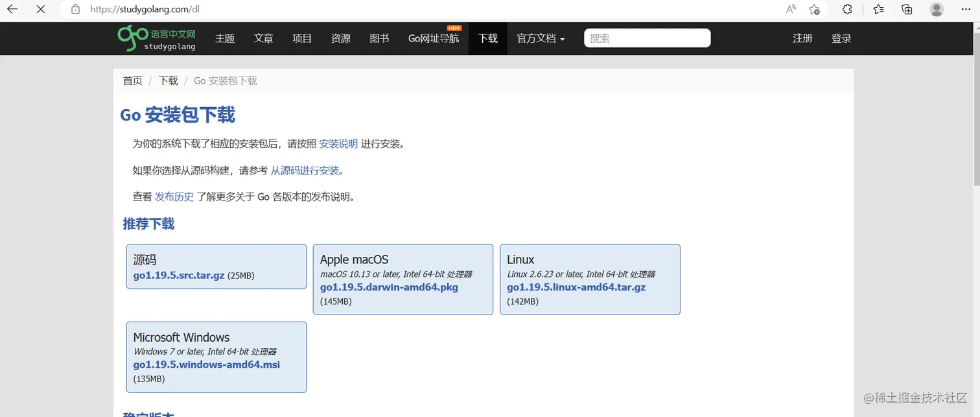The image size is (980, 417).
Task: Go back with the browser back arrow
Action: pyautogui.click(x=12, y=9)
